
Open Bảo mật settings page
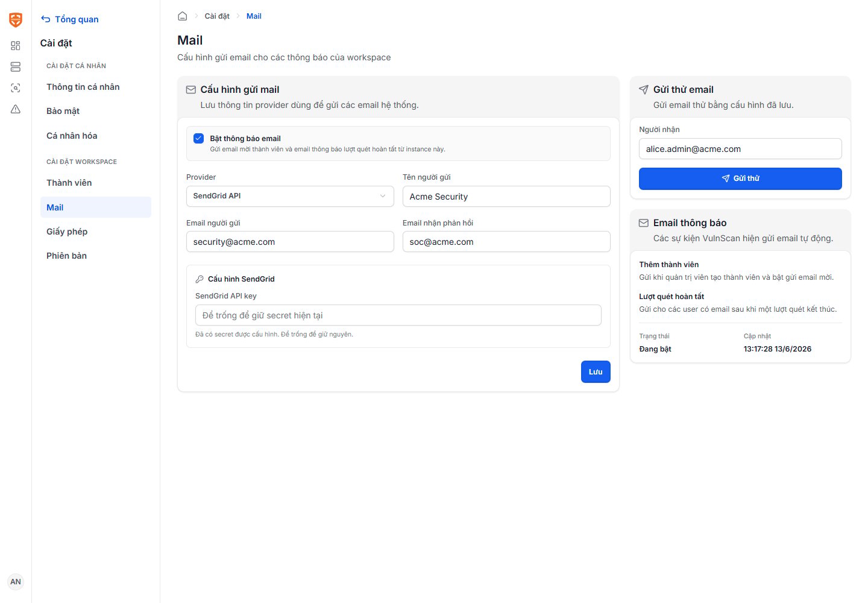click(96, 111)
